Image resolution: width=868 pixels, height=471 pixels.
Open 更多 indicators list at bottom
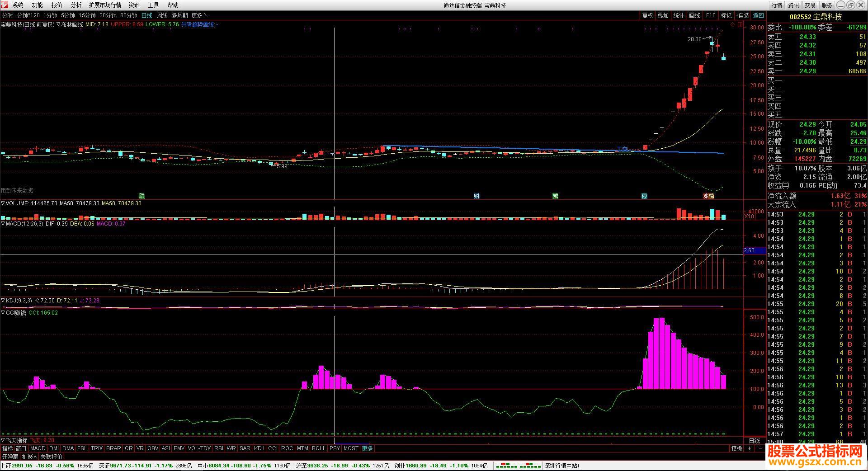[x=367, y=448]
